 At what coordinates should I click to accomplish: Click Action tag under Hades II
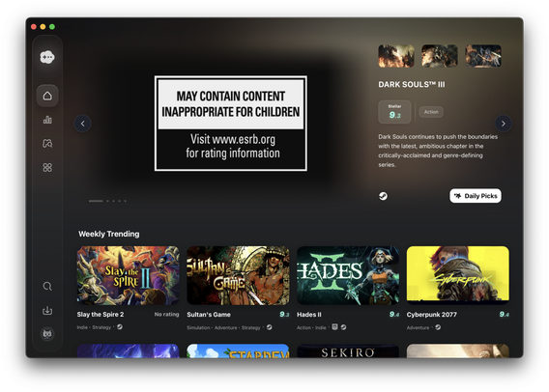pyautogui.click(x=303, y=327)
